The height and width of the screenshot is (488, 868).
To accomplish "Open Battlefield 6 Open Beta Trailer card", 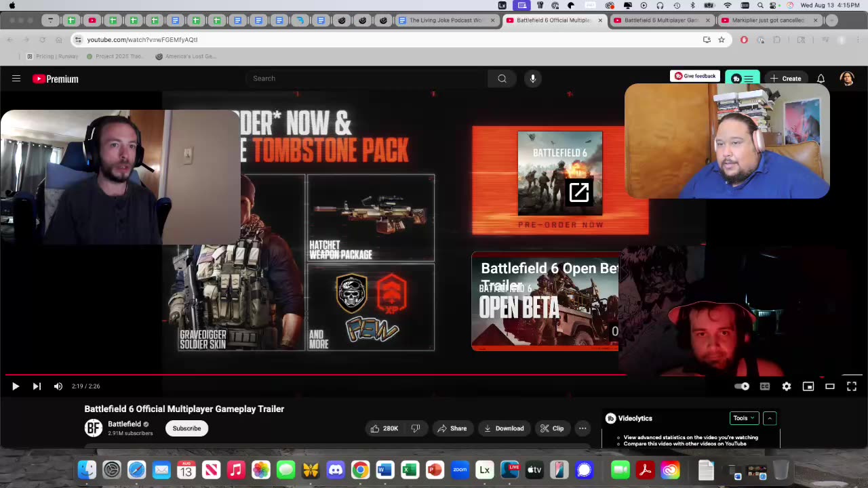I will (545, 302).
